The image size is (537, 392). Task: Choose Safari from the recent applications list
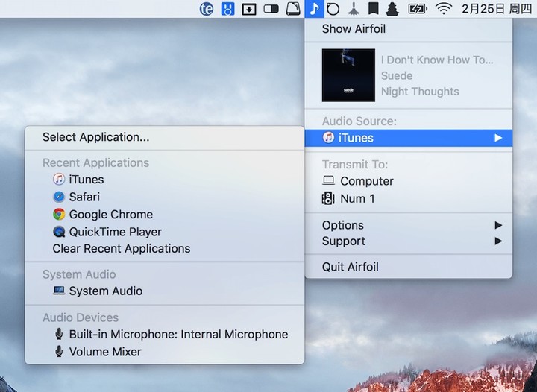click(x=84, y=197)
